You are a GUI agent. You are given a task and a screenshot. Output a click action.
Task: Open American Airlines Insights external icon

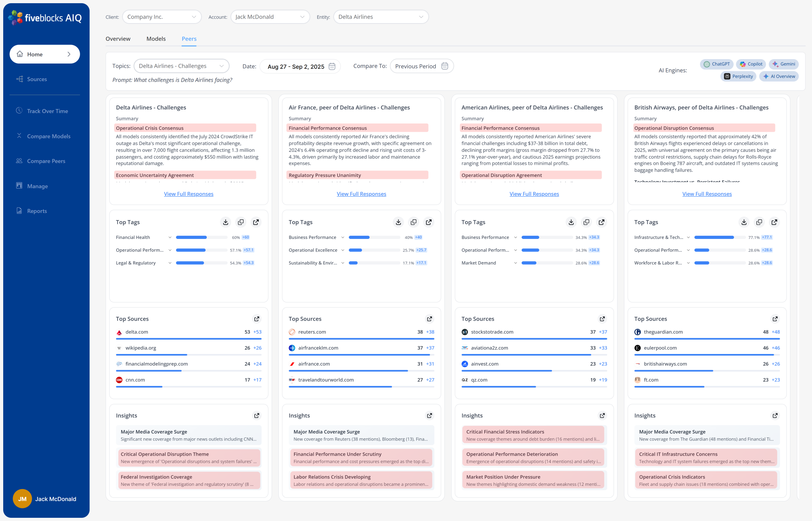coord(602,415)
